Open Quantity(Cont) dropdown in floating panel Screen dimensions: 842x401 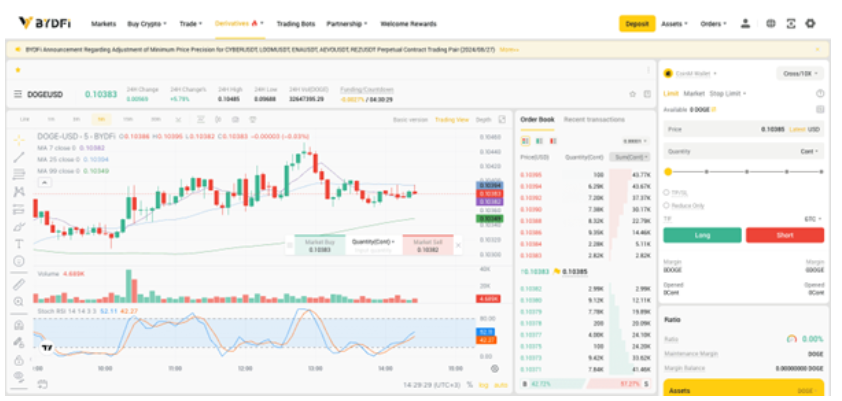[x=373, y=242]
